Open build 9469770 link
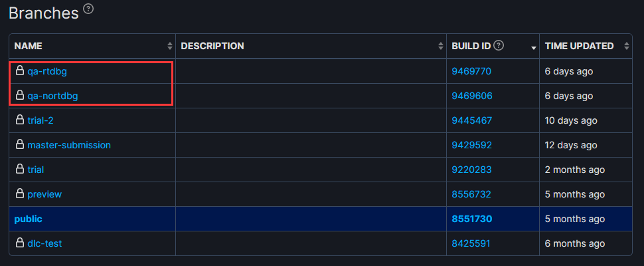Screen dimensions: 644x266 (471, 72)
